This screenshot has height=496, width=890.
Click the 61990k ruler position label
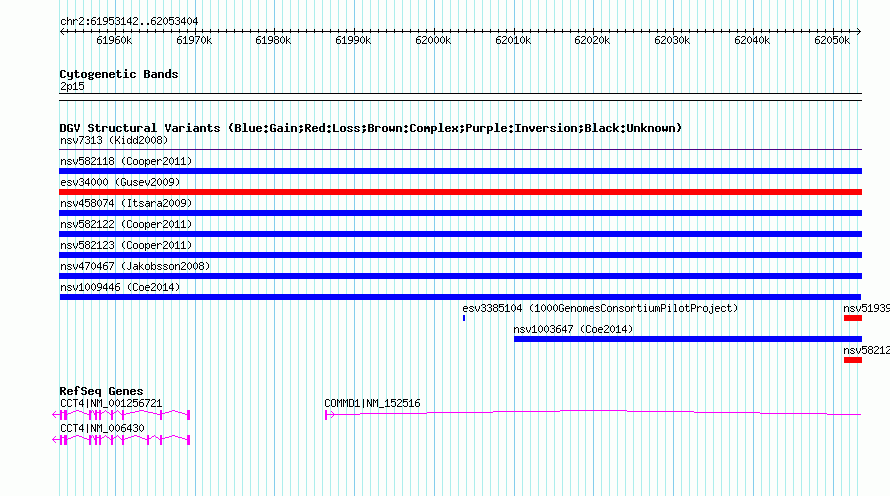click(x=353, y=40)
